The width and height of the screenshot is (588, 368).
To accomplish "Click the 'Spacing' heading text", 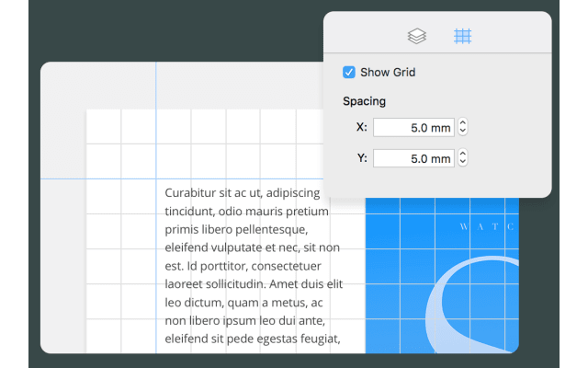I will 364,101.
